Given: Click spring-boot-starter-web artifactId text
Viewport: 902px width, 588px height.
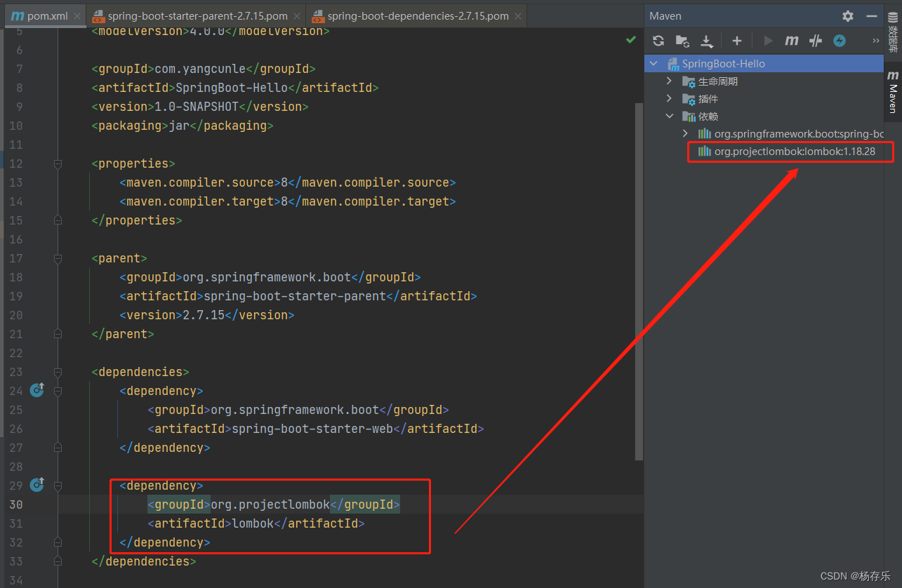Looking at the screenshot, I should pos(312,429).
